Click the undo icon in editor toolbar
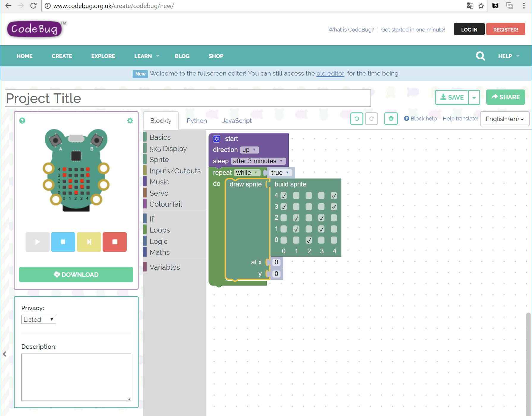The height and width of the screenshot is (416, 532). pos(357,119)
